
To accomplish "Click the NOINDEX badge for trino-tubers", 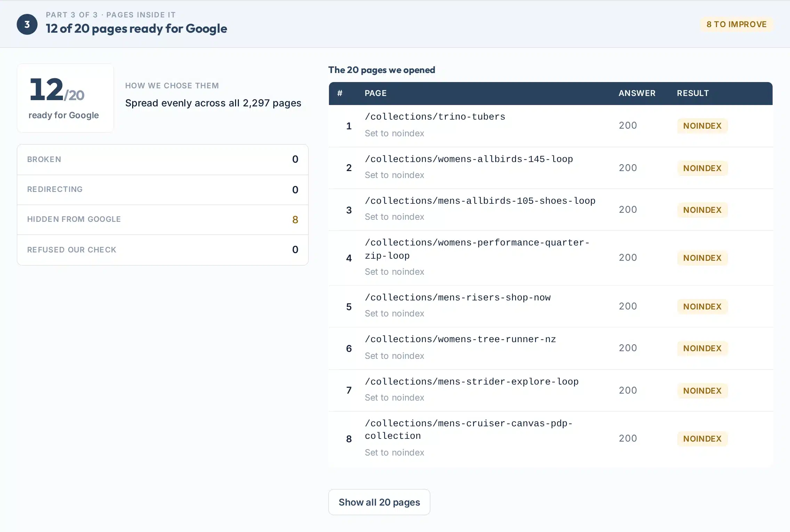I will (702, 126).
